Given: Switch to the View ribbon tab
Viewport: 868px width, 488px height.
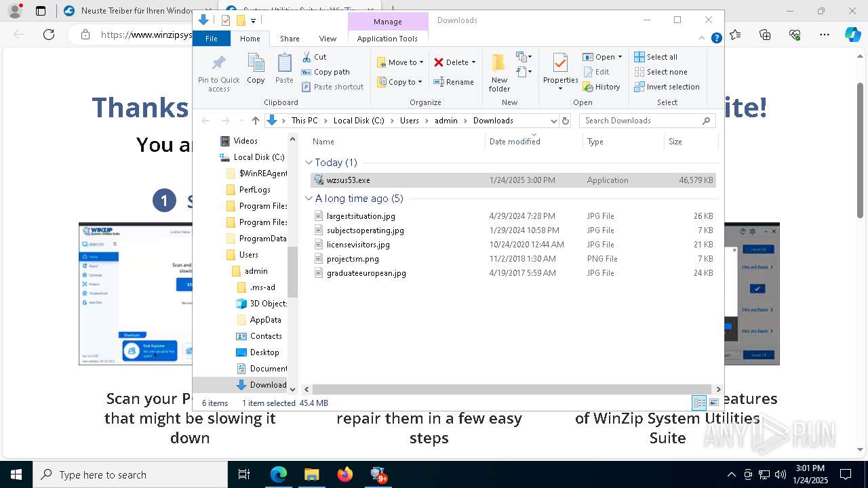Looking at the screenshot, I should pyautogui.click(x=328, y=39).
